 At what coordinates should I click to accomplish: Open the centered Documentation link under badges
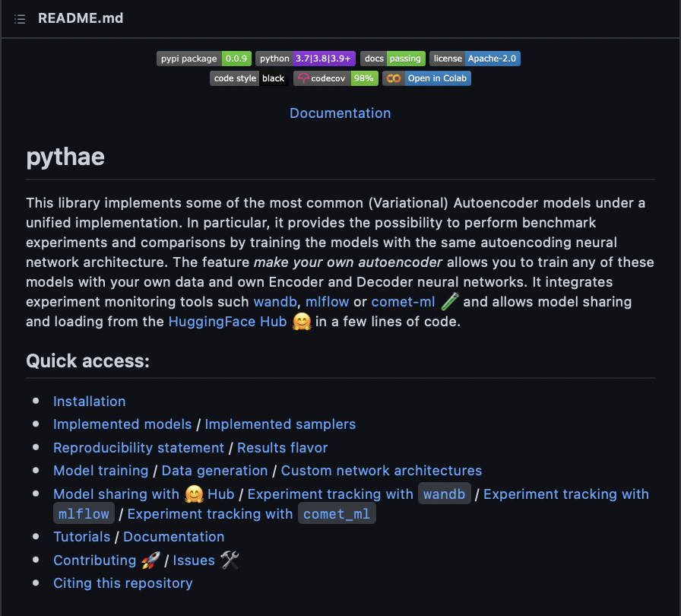coord(340,113)
